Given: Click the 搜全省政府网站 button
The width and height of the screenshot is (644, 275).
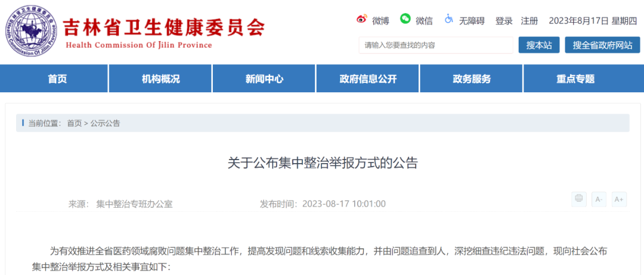Looking at the screenshot, I should (602, 45).
